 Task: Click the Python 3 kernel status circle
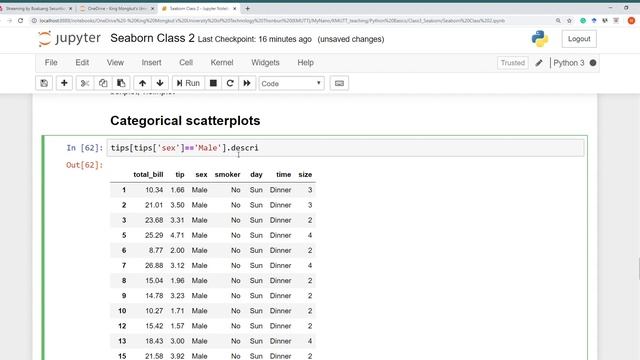pyautogui.click(x=593, y=63)
